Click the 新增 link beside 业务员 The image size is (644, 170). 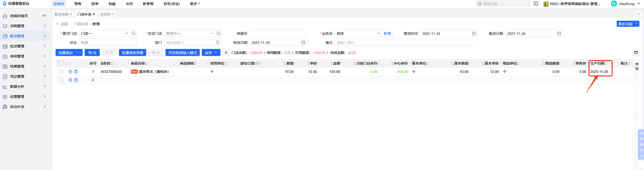[x=387, y=34]
